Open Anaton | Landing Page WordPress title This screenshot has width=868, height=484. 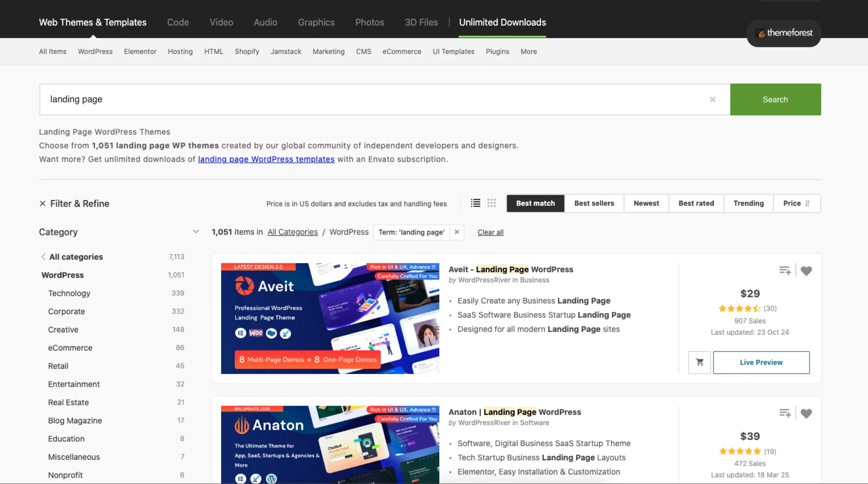[515, 412]
